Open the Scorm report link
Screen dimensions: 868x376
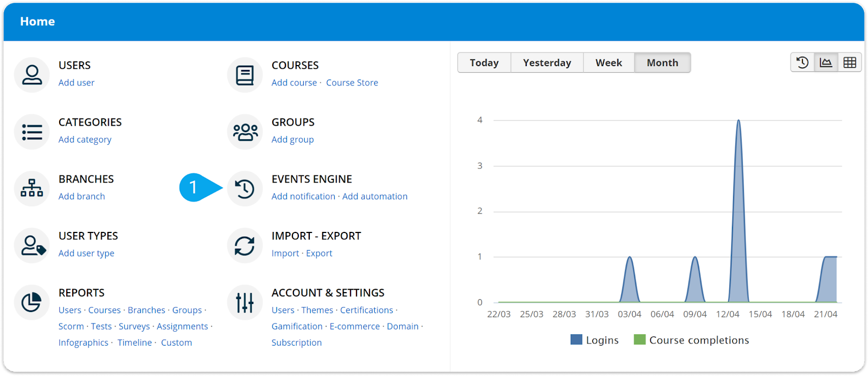coord(71,326)
